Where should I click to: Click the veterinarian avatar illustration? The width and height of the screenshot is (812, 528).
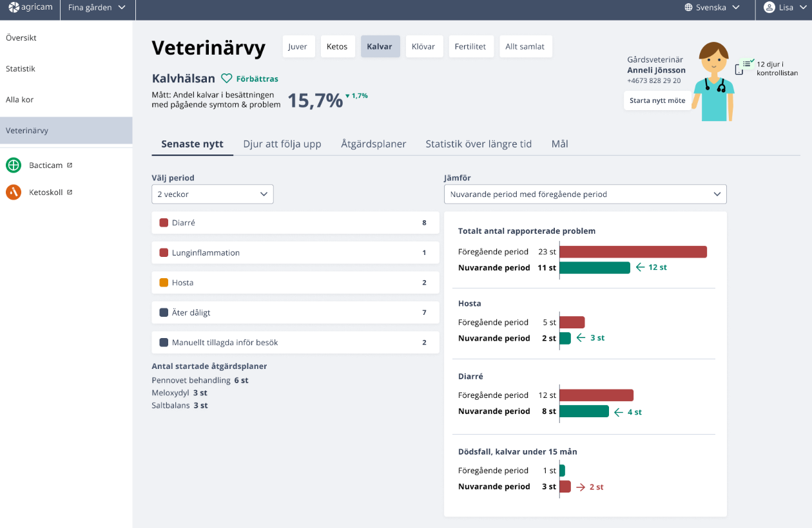(713, 82)
